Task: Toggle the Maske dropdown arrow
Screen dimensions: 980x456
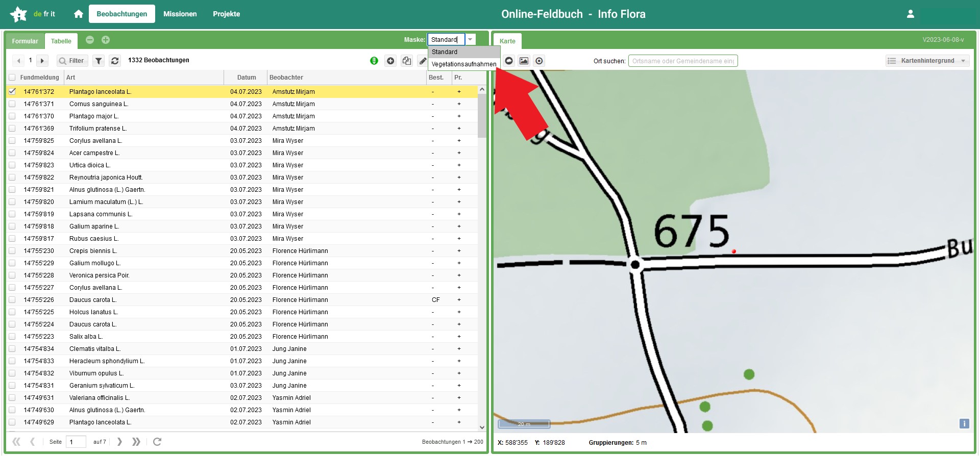Action: (x=471, y=39)
